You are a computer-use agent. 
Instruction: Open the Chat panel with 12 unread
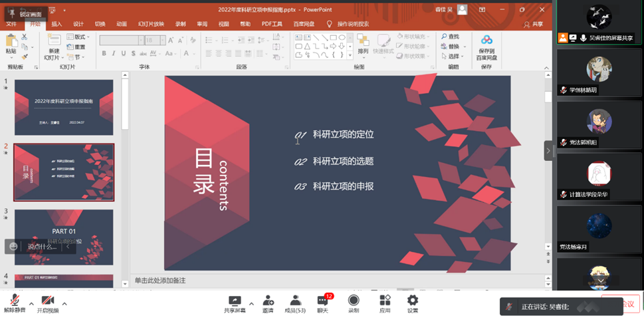(323, 303)
